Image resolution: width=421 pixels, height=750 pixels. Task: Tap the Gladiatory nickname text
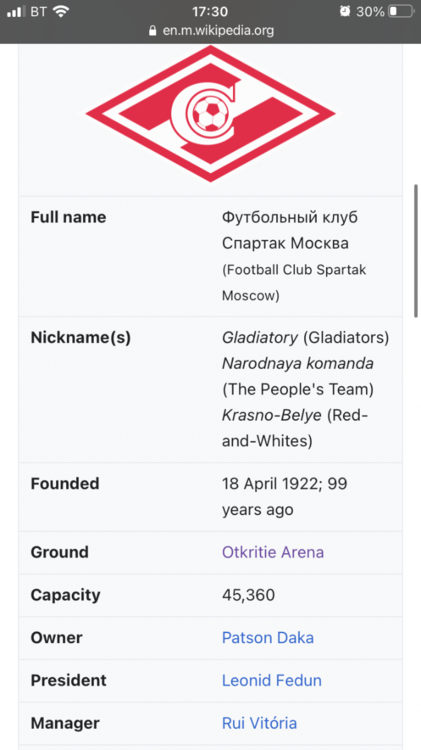(x=260, y=338)
